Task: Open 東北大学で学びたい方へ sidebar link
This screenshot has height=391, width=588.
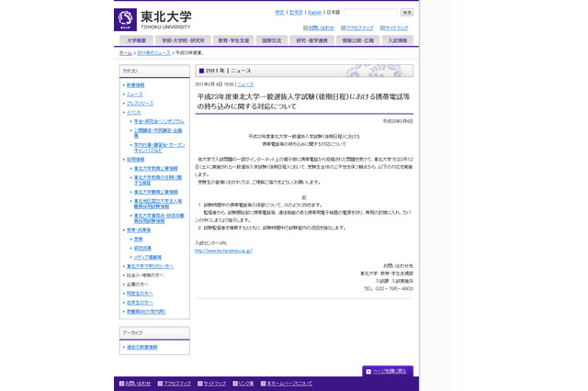Action: coord(150,266)
